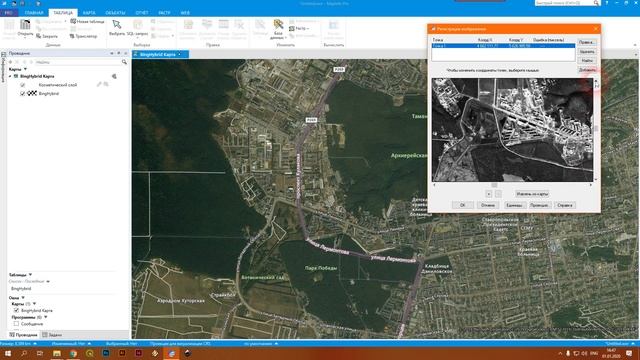The height and width of the screenshot is (360, 640).
Task: Click the Правка button in registration dialog
Action: pyautogui.click(x=587, y=42)
